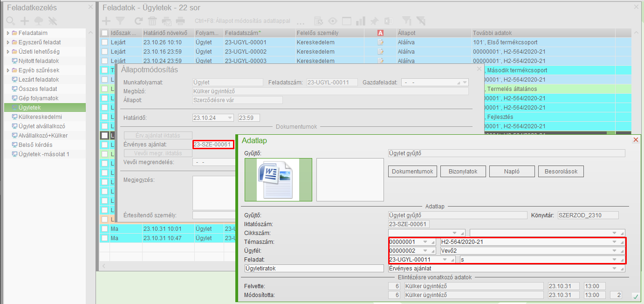
Task: Expand the Feladataim tree folder
Action: (7, 33)
